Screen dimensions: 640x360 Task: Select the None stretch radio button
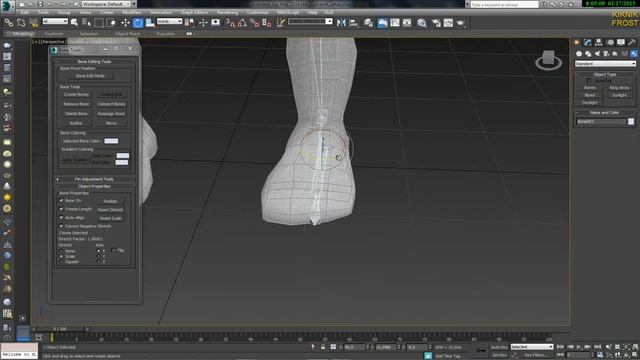click(61, 251)
